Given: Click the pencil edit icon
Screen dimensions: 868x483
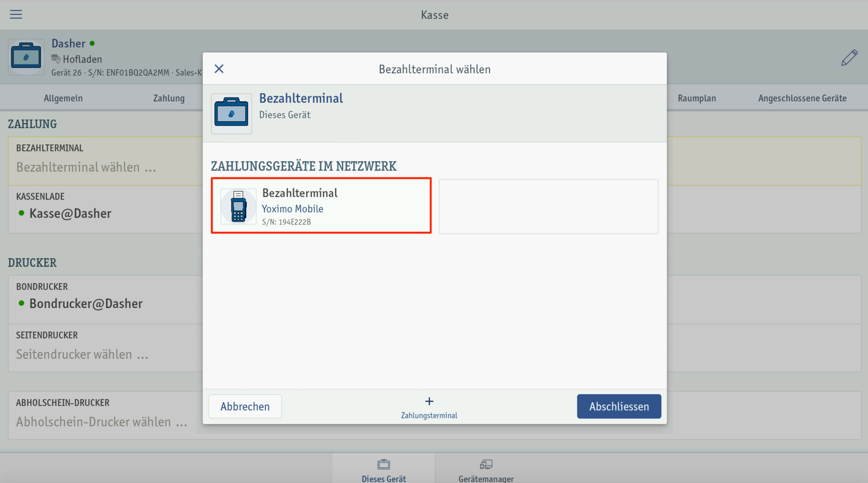Looking at the screenshot, I should (849, 57).
